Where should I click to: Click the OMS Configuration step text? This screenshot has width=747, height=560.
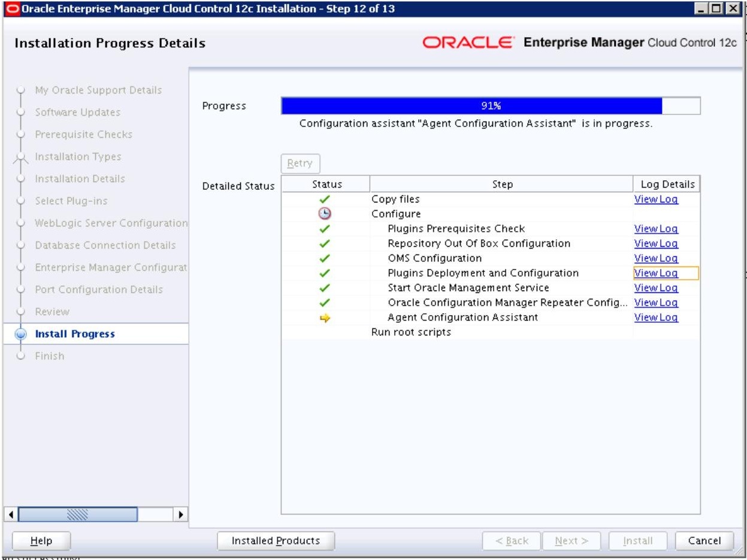(435, 259)
